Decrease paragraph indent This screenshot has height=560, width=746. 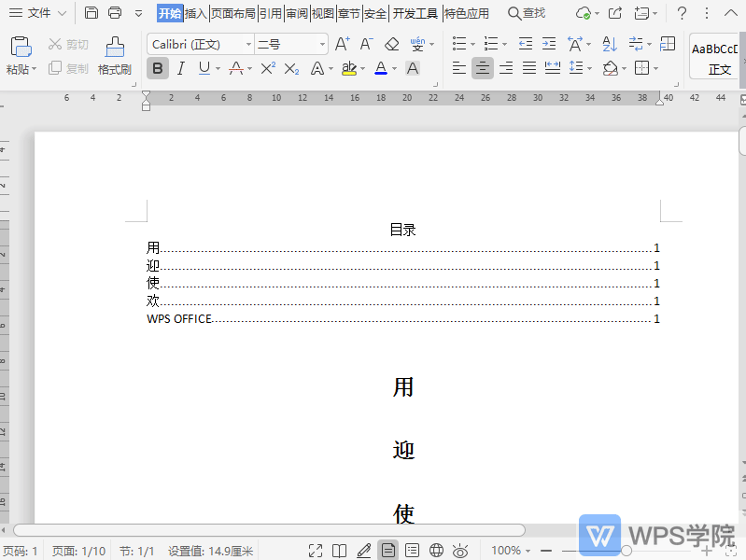point(526,44)
